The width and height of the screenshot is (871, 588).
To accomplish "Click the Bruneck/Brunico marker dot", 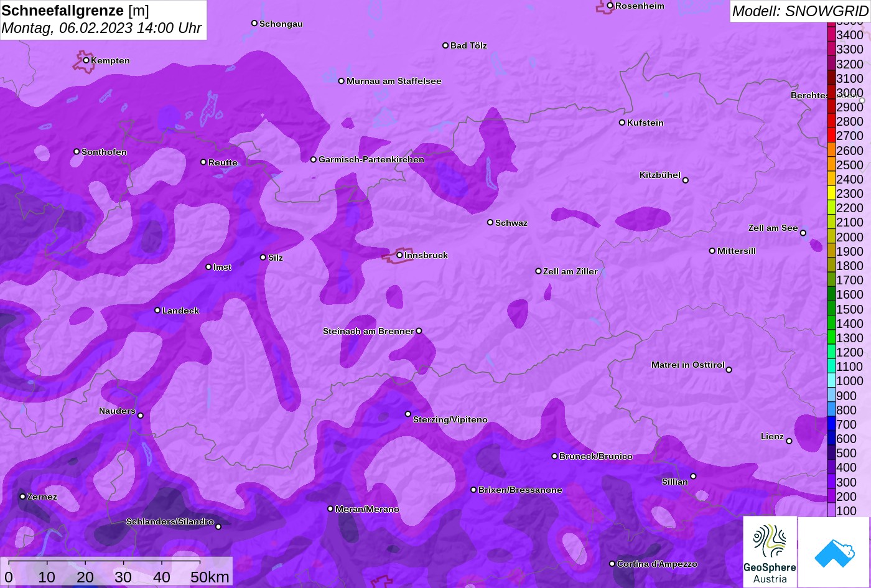I will click(x=554, y=456).
